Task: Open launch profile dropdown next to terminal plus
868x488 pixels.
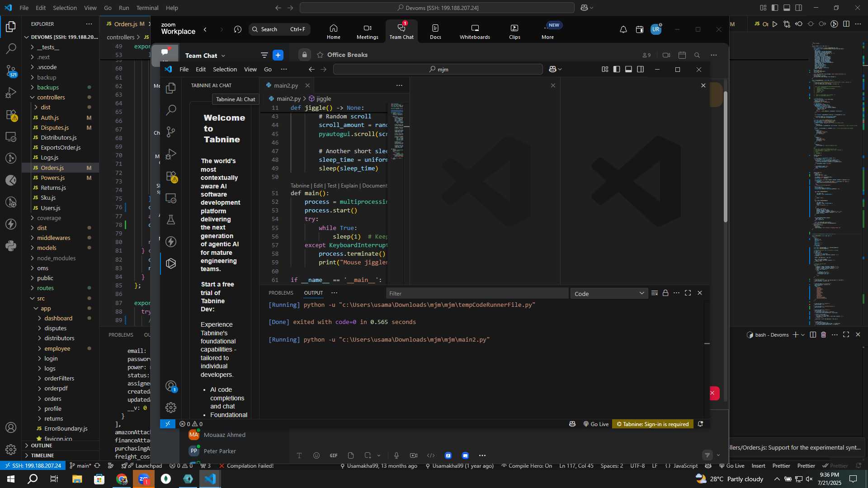Action: coord(803,335)
